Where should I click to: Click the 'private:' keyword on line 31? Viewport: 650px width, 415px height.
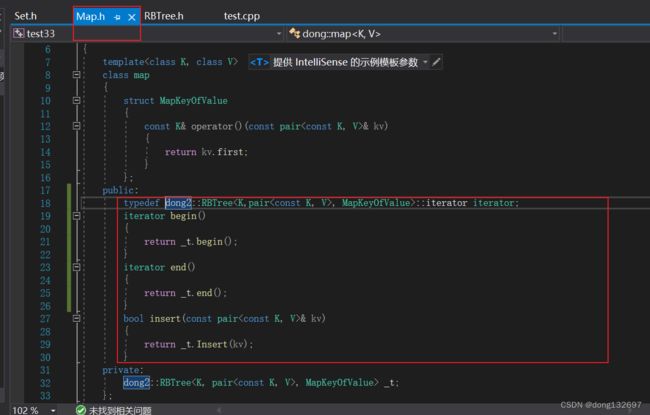[x=123, y=370]
